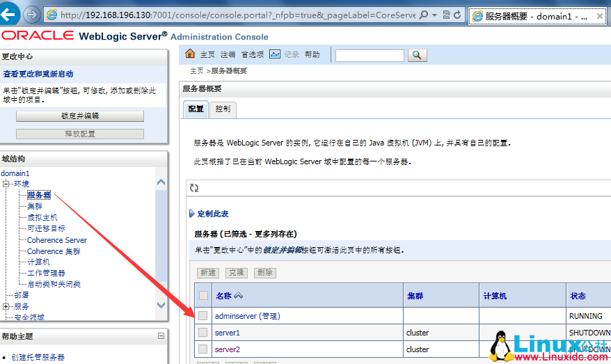Image resolution: width=611 pixels, height=364 pixels.
Task: Open the address bar dropdown arrow
Action: [434, 15]
